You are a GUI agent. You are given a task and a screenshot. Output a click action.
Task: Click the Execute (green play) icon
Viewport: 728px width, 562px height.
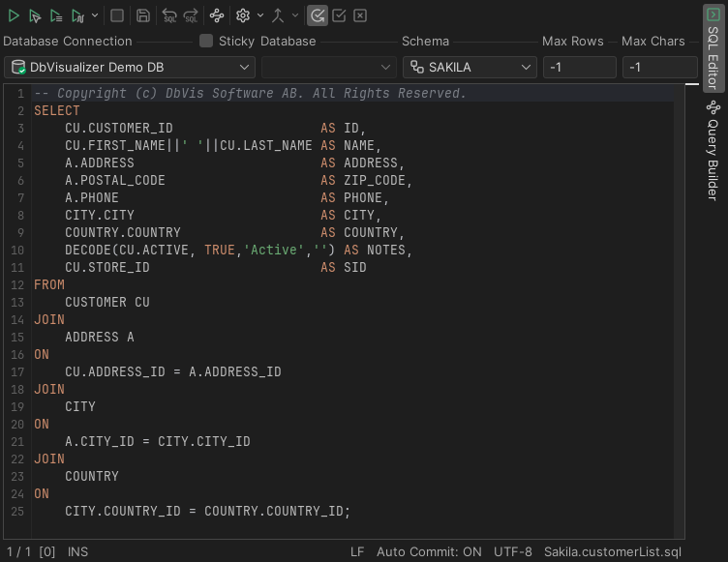coord(14,15)
